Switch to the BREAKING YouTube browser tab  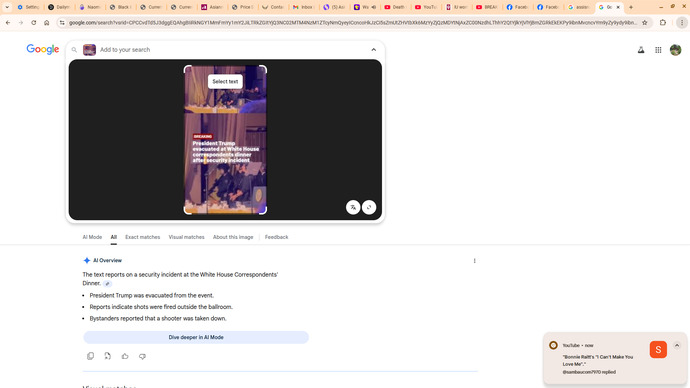click(487, 7)
